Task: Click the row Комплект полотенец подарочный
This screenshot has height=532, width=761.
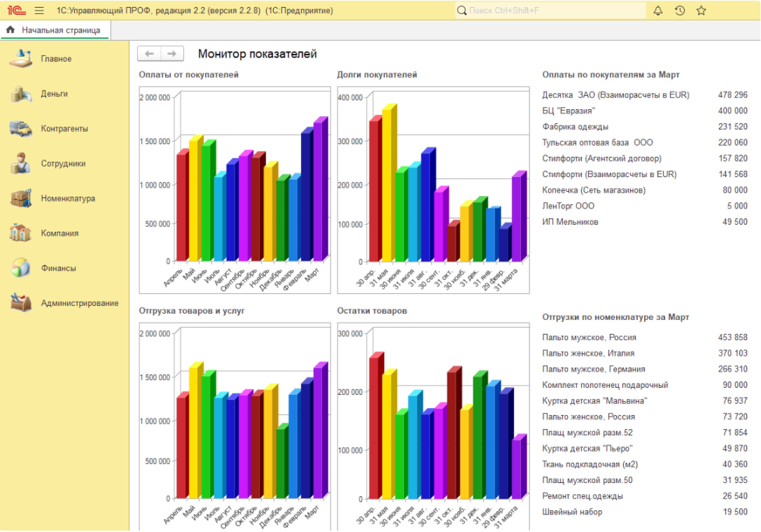Action: [x=645, y=385]
